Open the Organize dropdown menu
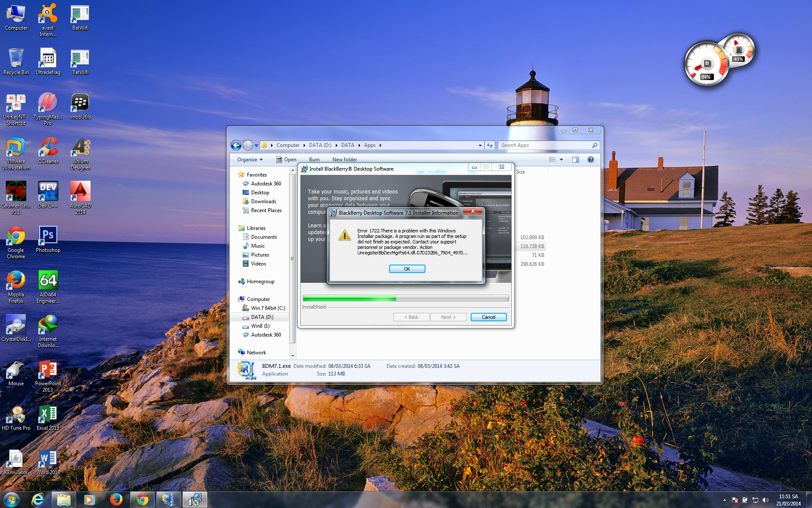Viewport: 812px width, 508px height. pyautogui.click(x=250, y=160)
